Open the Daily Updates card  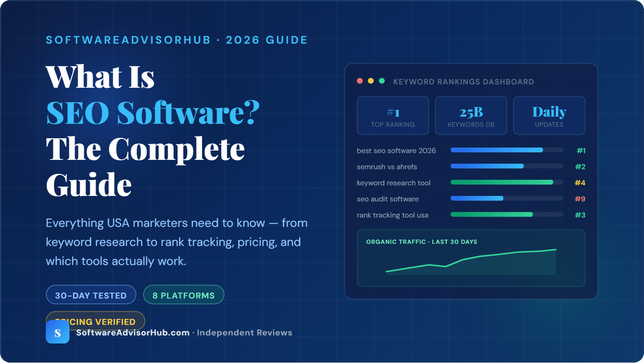(x=549, y=115)
